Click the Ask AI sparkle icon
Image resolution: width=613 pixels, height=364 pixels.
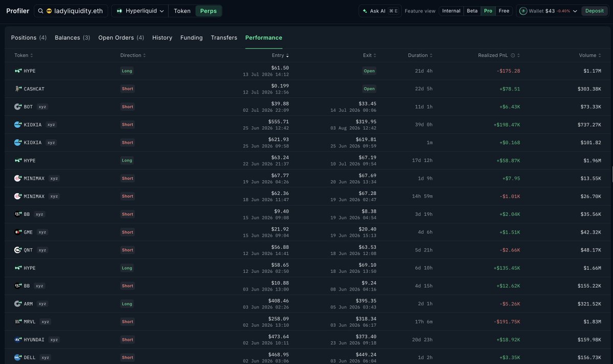(x=365, y=11)
